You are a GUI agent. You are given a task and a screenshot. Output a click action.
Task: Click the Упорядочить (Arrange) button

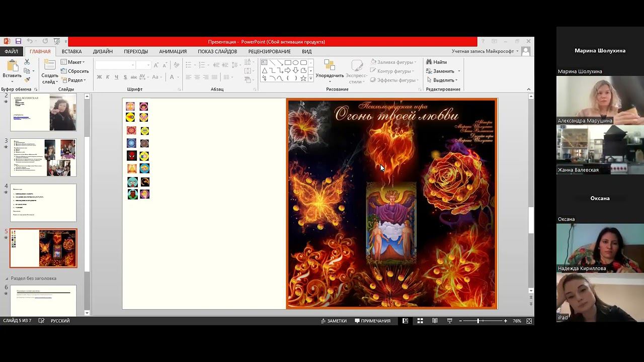[x=330, y=71]
